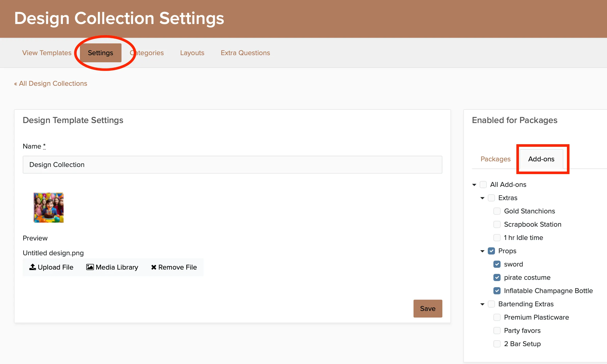The image size is (607, 364).
Task: Focus the Name input field
Action: (x=232, y=165)
